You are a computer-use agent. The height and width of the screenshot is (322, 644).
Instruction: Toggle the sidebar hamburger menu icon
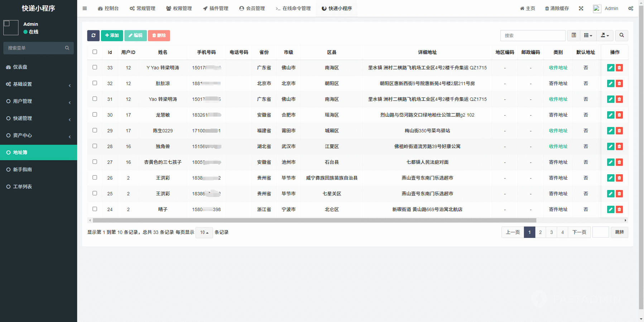[85, 8]
